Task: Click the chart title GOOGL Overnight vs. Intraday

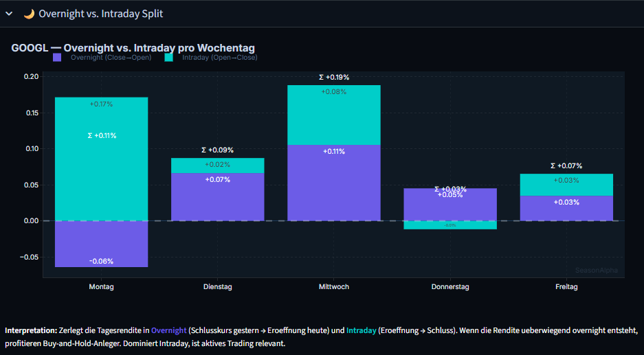Action: 133,48
